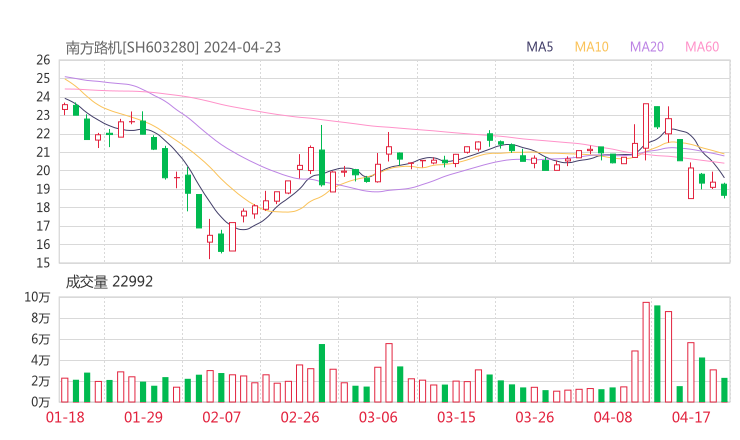Click the volume axis label 6万
This screenshot has height=440, width=740.
(x=41, y=339)
